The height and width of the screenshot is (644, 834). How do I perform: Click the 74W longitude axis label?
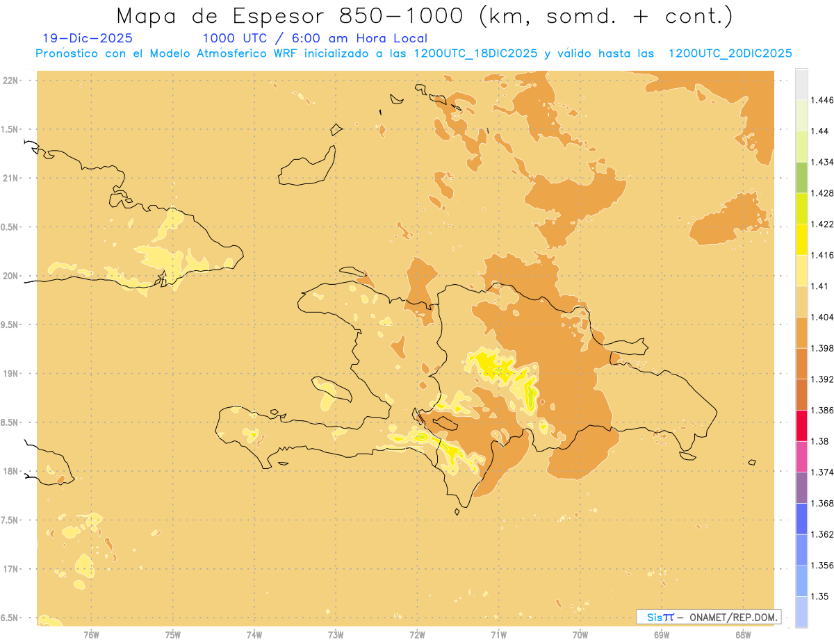(x=254, y=634)
